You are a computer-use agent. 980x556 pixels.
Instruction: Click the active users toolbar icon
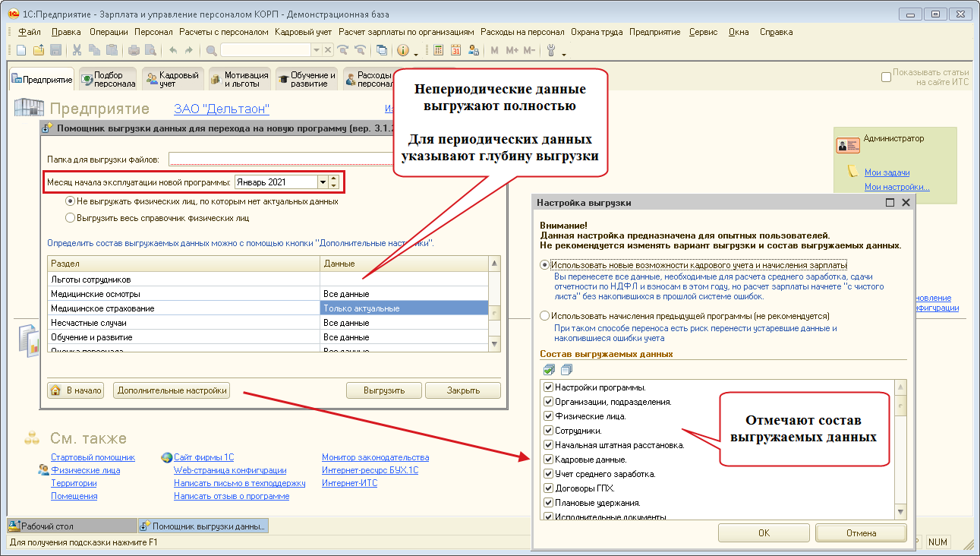tap(474, 50)
